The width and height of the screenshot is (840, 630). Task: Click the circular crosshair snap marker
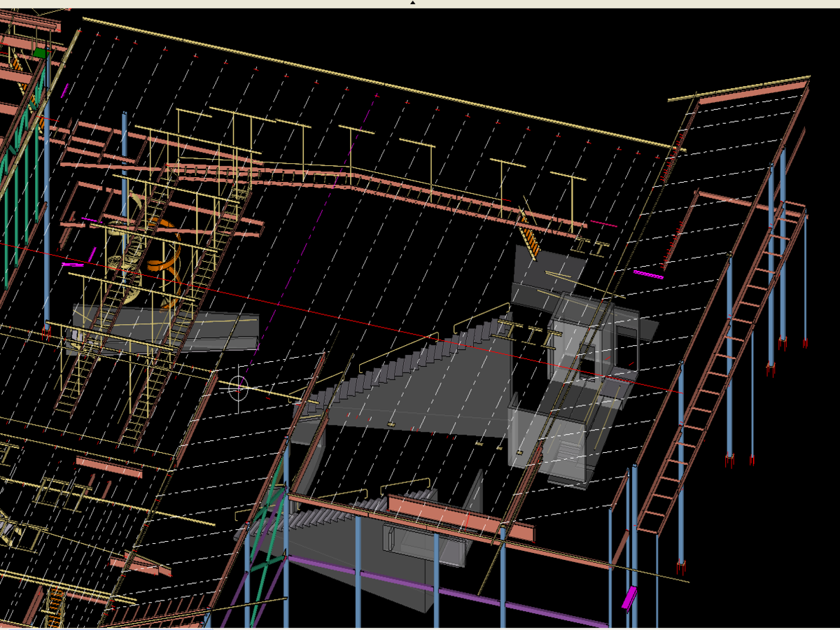[239, 387]
